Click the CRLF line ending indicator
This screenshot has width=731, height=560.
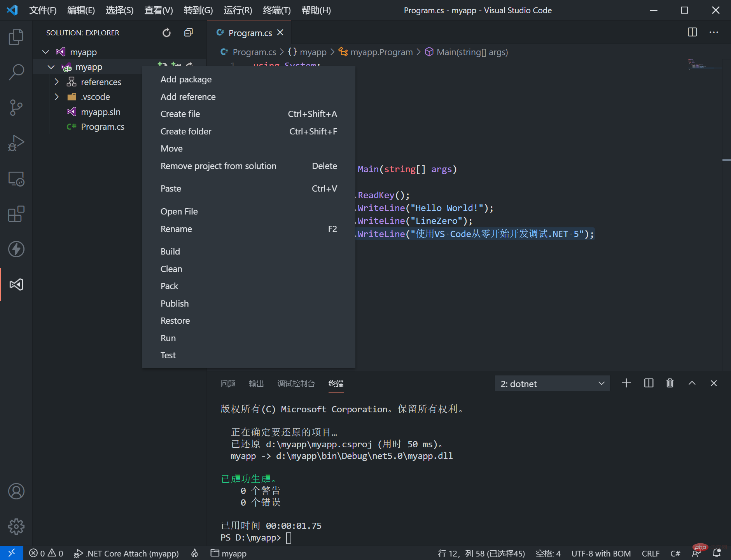(x=651, y=553)
